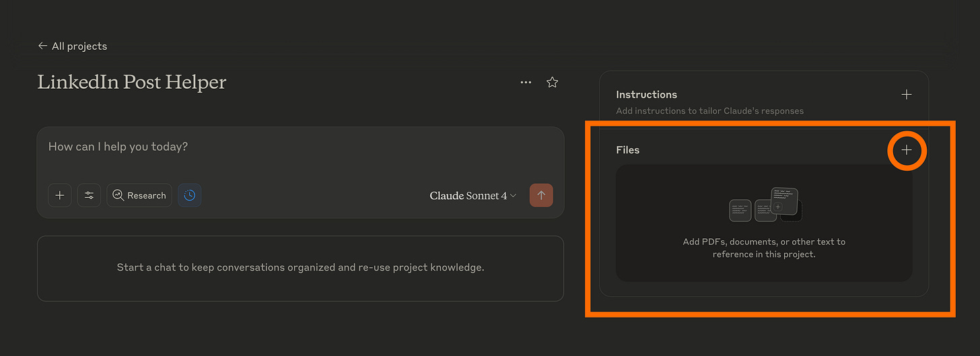
Task: Click the chat input field
Action: 300,147
